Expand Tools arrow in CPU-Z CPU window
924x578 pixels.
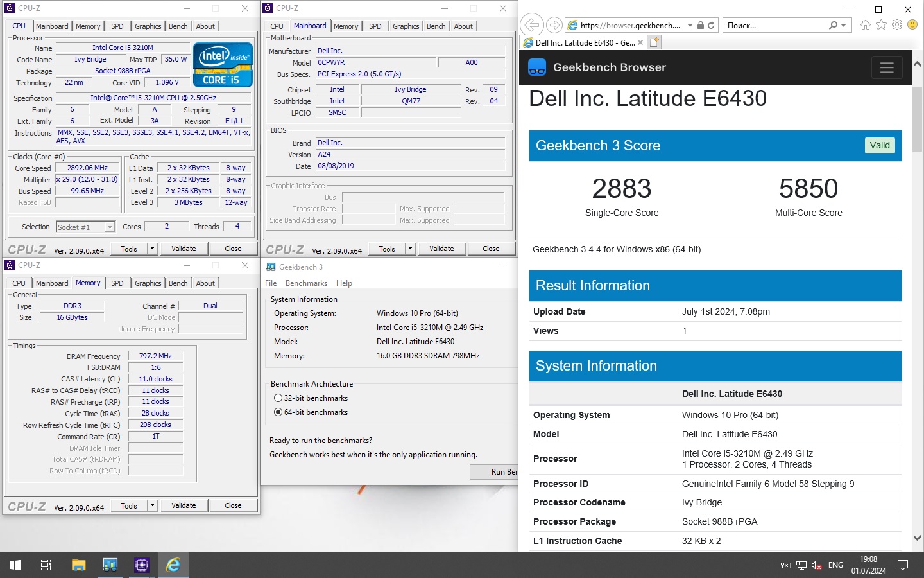pos(152,249)
